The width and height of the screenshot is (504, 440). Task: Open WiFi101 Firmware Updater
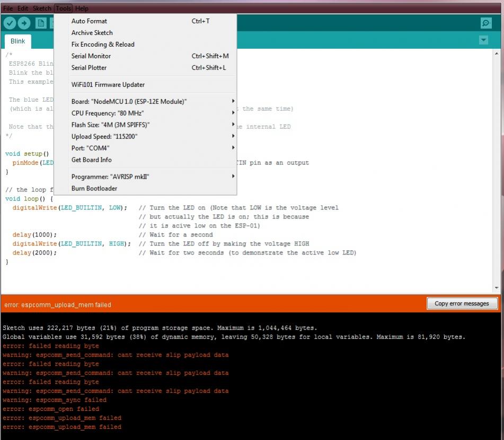click(x=108, y=85)
